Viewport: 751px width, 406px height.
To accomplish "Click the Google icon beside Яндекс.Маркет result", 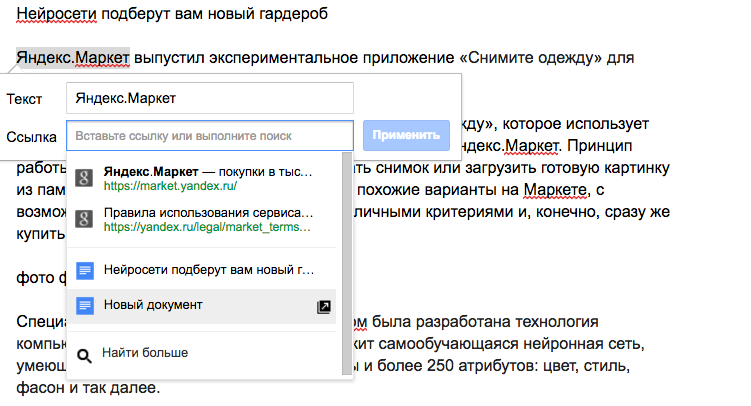I will pyautogui.click(x=85, y=178).
